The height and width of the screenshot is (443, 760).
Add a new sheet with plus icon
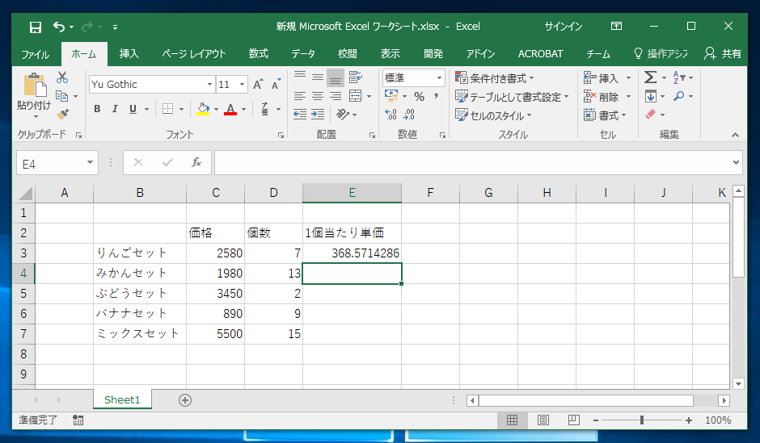[x=185, y=400]
